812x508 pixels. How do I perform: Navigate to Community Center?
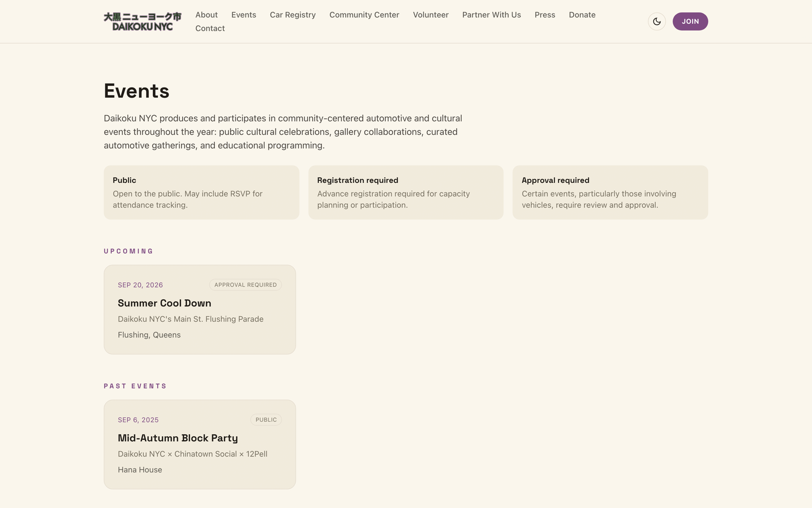click(364, 15)
